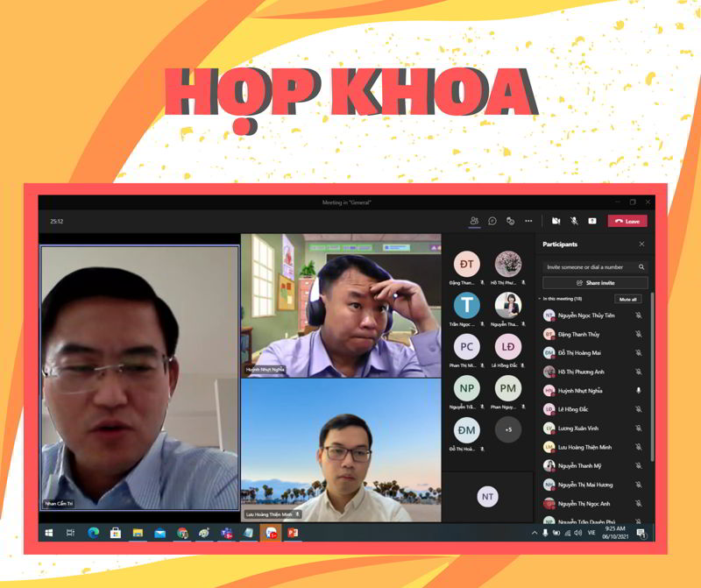
Task: Click the red Leave button
Action: (627, 221)
